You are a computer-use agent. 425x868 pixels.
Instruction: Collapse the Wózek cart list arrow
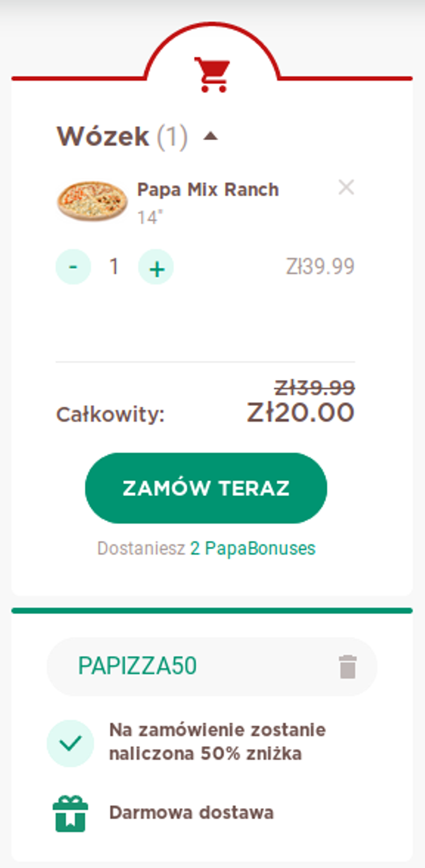click(210, 136)
